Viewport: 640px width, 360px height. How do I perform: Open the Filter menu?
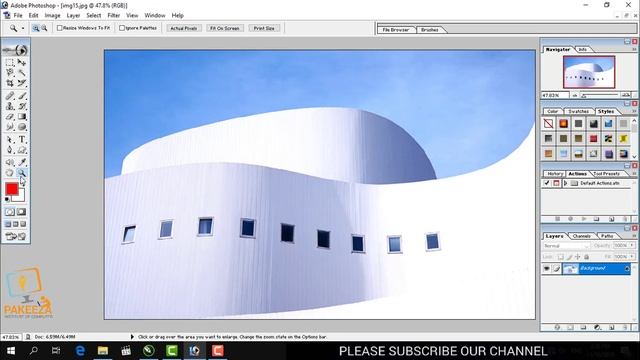coord(113,15)
